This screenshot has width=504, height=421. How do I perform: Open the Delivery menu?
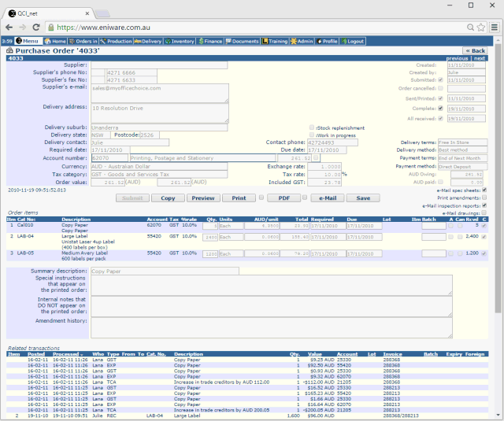[148, 41]
